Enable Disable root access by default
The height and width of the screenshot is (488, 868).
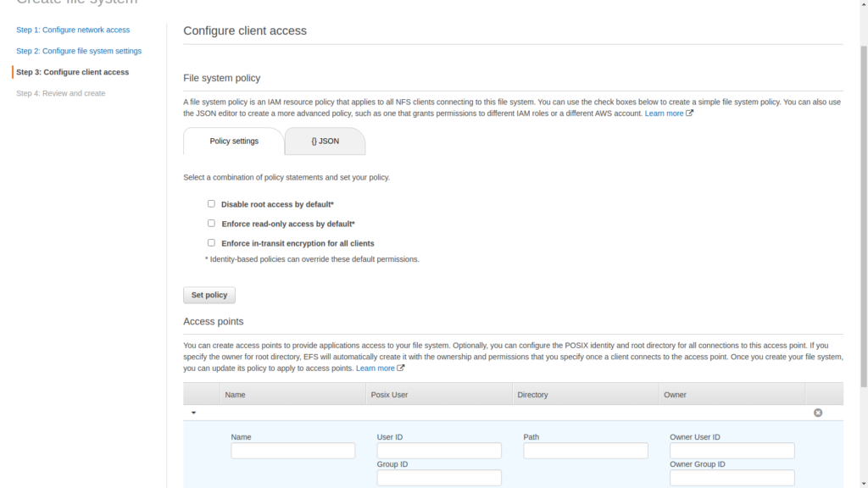click(211, 204)
